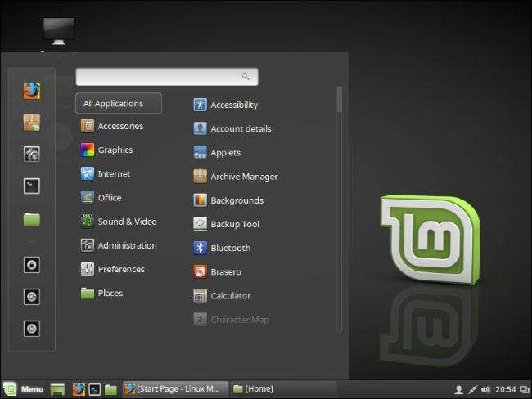Launch Firefox from the favorites sidebar
The image size is (532, 399).
(x=31, y=91)
